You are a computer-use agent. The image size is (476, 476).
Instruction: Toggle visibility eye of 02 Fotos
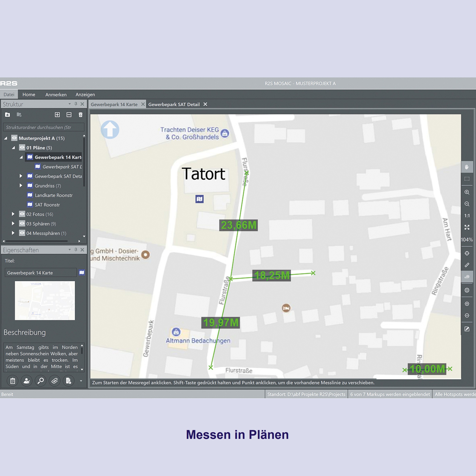pos(22,214)
